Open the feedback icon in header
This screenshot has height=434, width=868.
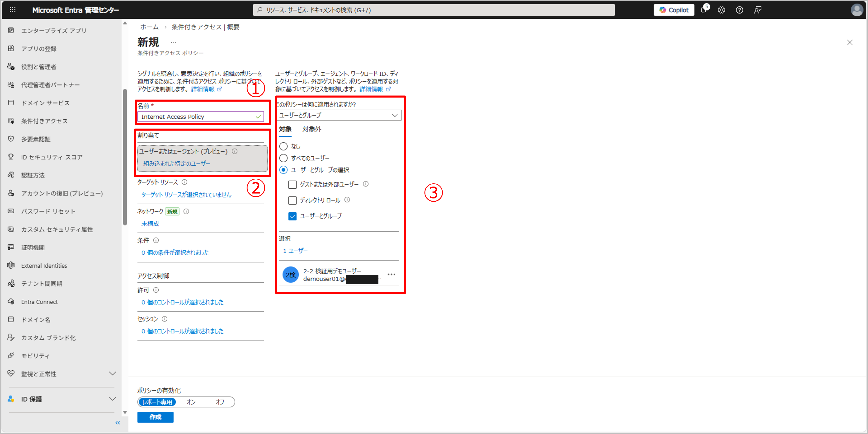tap(758, 10)
